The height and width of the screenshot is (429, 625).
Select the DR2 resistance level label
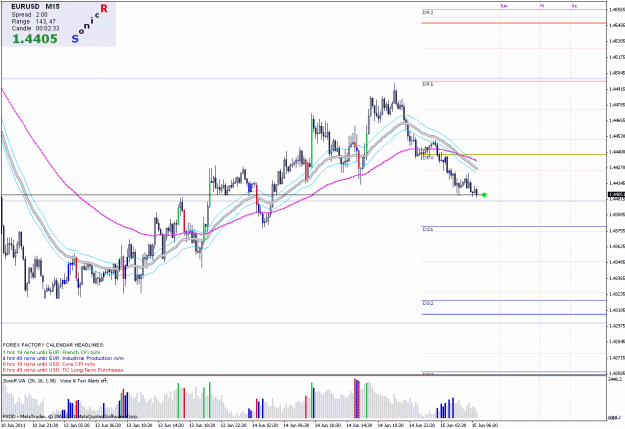[428, 13]
